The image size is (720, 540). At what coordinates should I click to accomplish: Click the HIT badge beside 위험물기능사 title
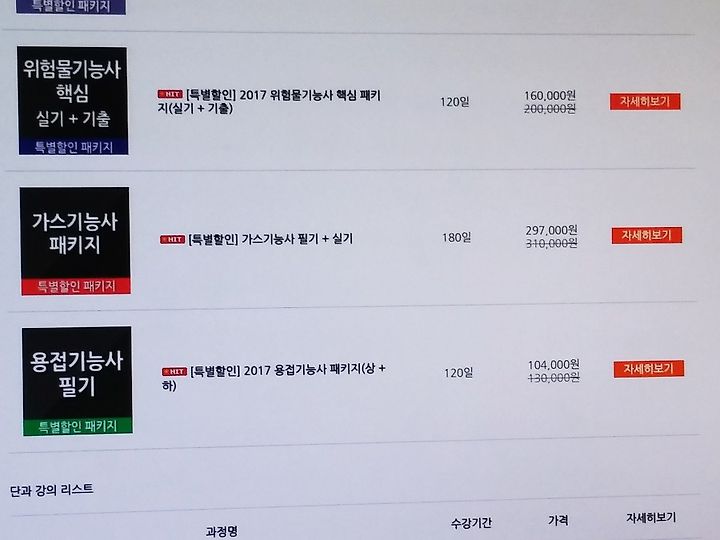pyautogui.click(x=170, y=94)
